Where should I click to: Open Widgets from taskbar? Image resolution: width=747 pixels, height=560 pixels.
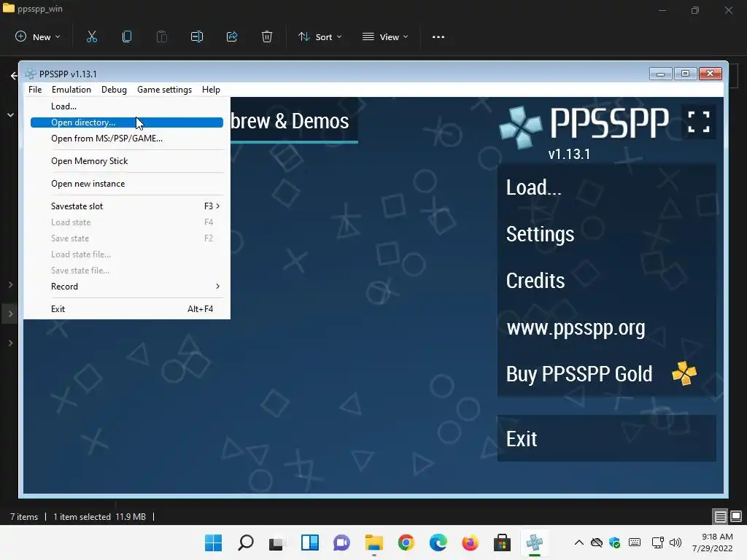tap(309, 542)
